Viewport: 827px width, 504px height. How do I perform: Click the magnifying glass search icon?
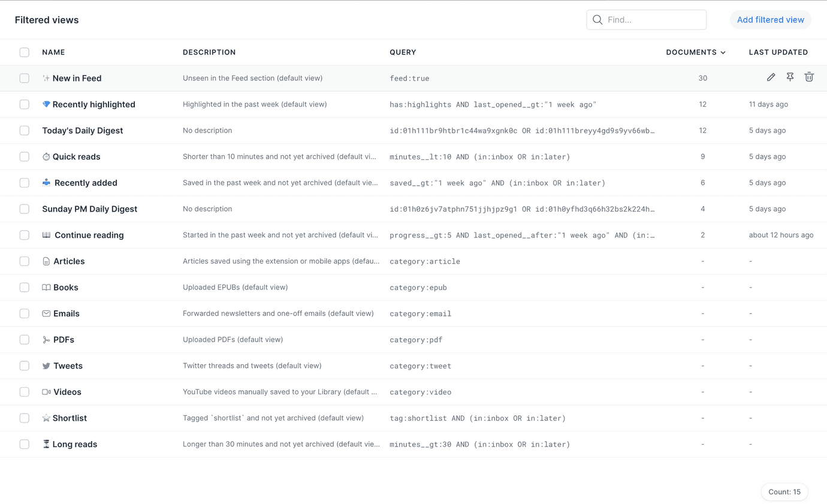(x=597, y=20)
